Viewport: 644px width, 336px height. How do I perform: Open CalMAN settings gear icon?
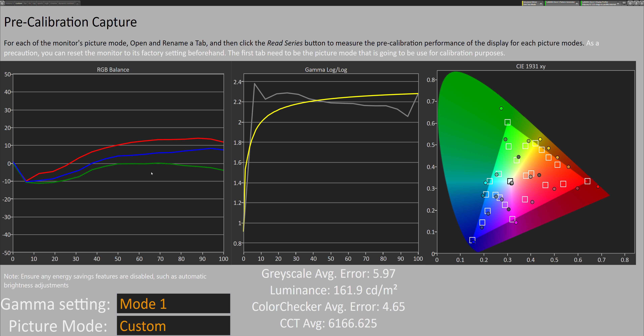click(x=630, y=3)
